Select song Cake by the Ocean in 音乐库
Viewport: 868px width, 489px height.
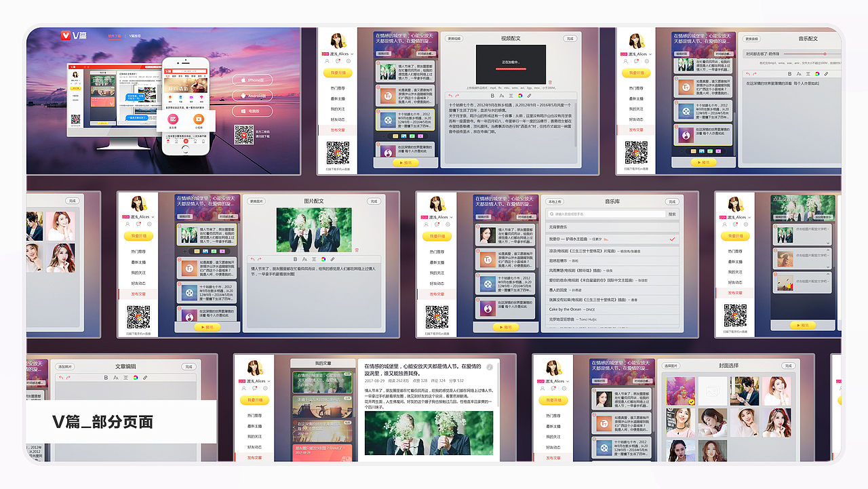click(x=612, y=309)
